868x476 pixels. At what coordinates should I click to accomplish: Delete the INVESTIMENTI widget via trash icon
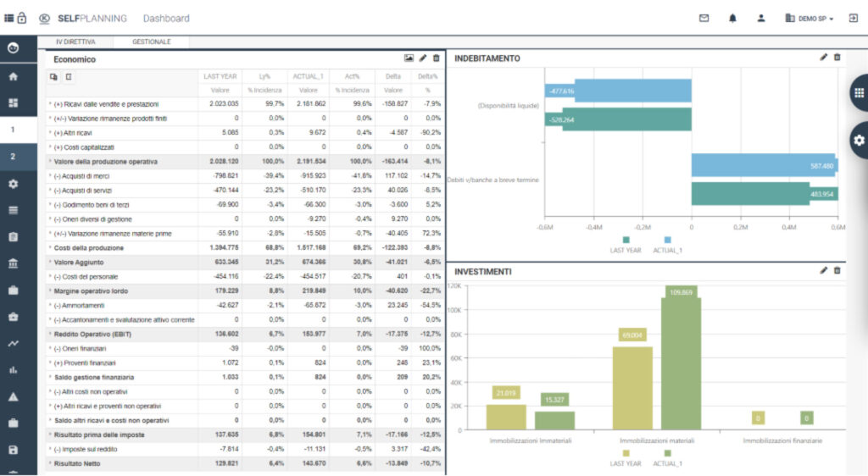click(837, 270)
